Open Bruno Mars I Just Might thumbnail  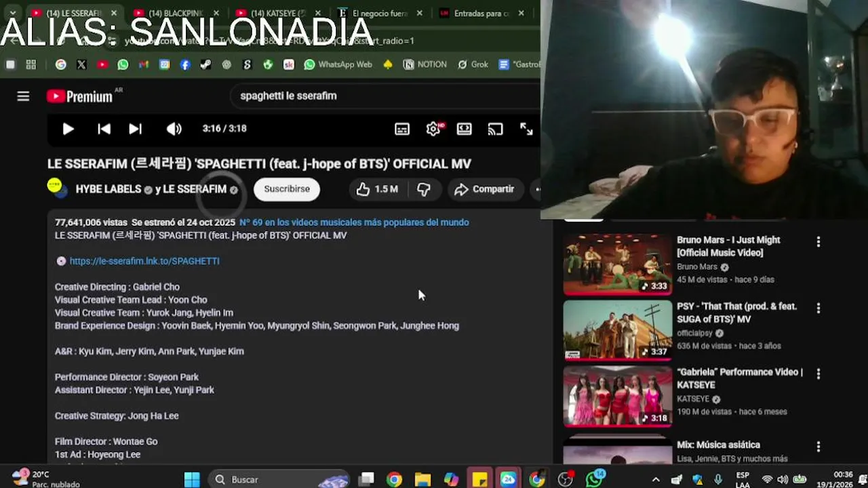(618, 264)
